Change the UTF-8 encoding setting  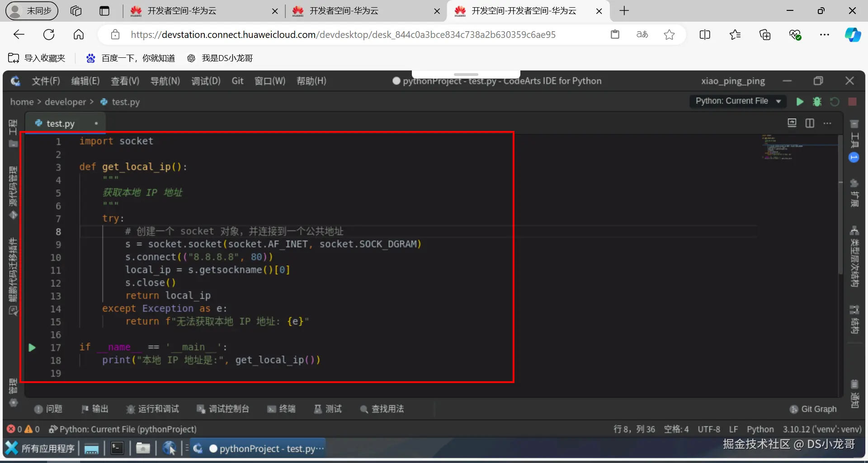click(708, 429)
